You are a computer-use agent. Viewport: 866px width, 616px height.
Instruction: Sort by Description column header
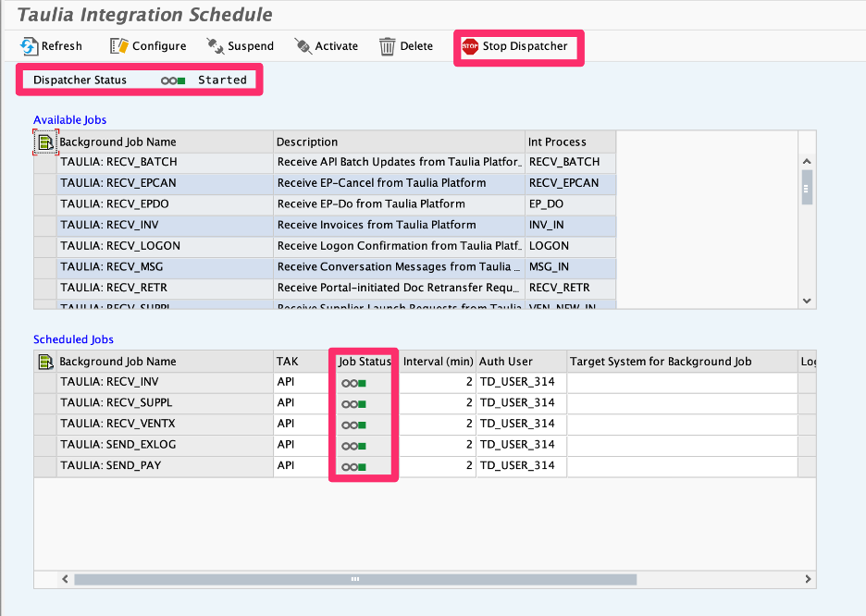(x=399, y=142)
